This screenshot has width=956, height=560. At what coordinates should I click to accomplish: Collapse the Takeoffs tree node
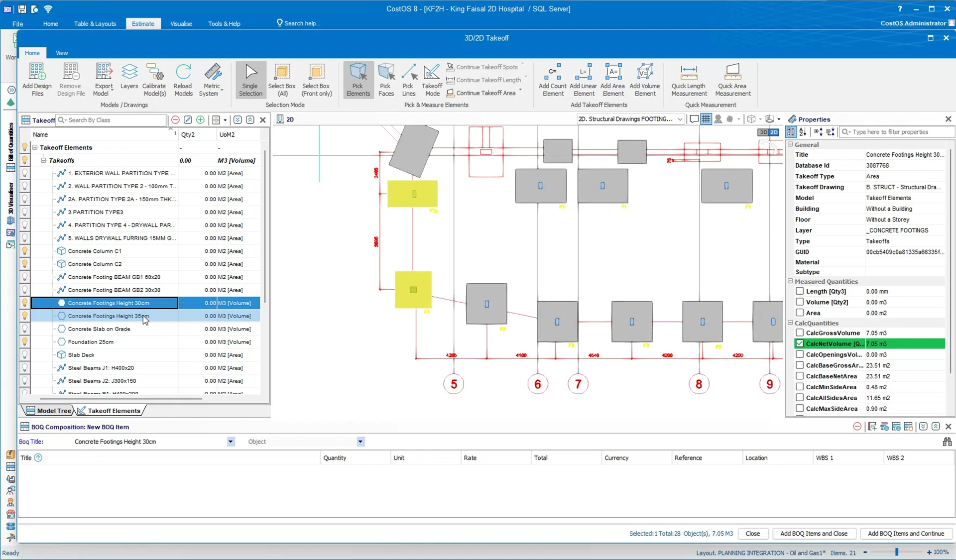tap(43, 160)
